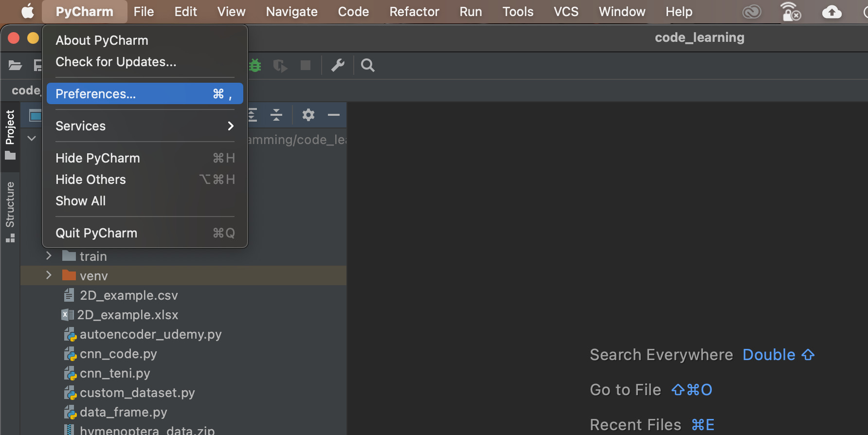Open settings via the wrench icon
The width and height of the screenshot is (868, 435).
pyautogui.click(x=338, y=65)
